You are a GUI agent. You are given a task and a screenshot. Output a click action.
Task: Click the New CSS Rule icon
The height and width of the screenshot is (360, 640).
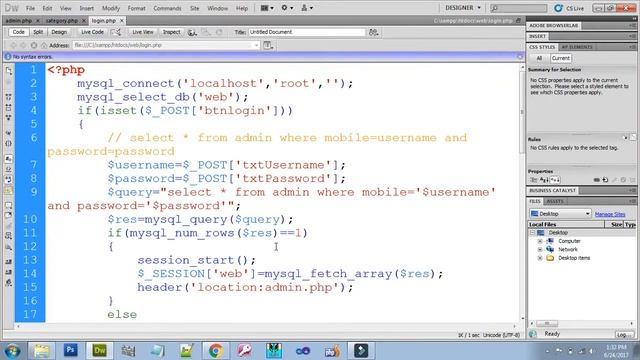coord(605,180)
